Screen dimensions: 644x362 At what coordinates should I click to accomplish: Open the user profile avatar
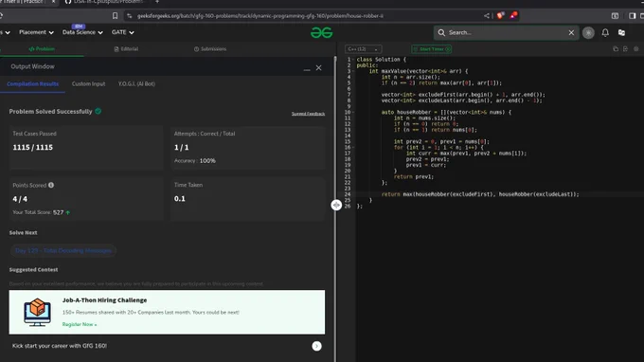coord(588,32)
